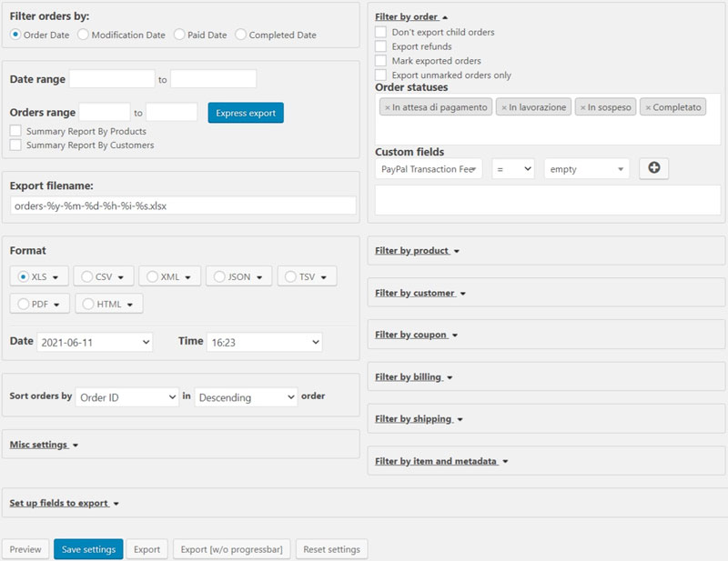
Task: Open CSV format options arrow
Action: coord(121,277)
